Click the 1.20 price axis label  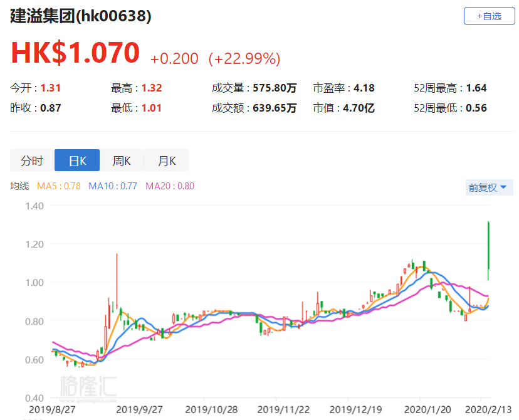pos(34,244)
